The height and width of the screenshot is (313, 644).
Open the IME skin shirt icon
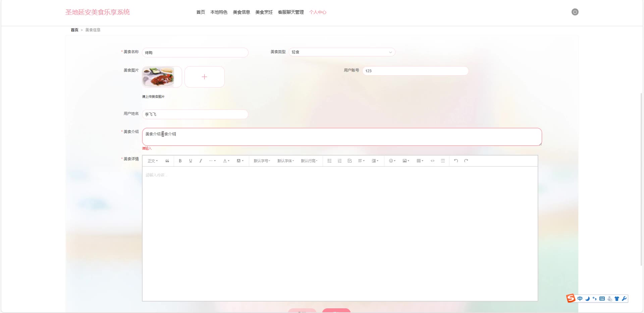[x=617, y=299]
